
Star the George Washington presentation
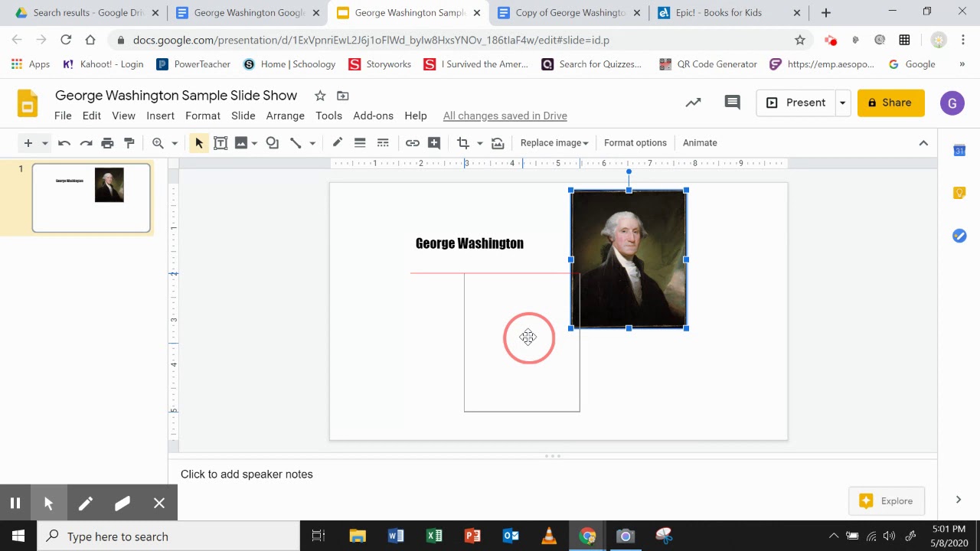click(320, 96)
